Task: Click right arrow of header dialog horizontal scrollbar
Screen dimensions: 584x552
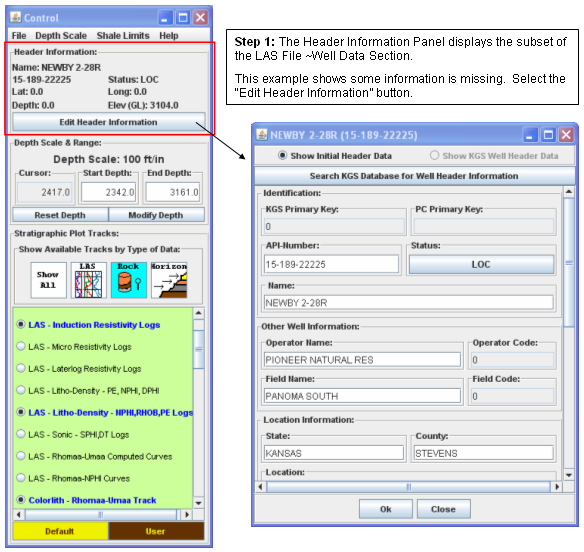Action: click(x=557, y=486)
